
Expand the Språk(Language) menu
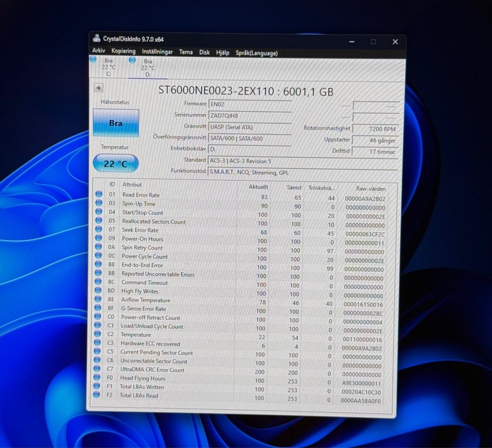pos(256,53)
